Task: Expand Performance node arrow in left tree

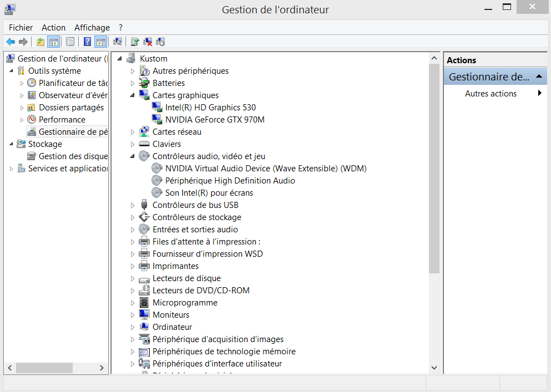Action: pos(22,120)
